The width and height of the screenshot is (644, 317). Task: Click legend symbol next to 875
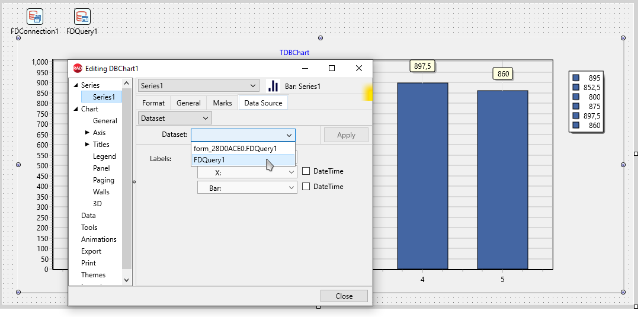(576, 106)
